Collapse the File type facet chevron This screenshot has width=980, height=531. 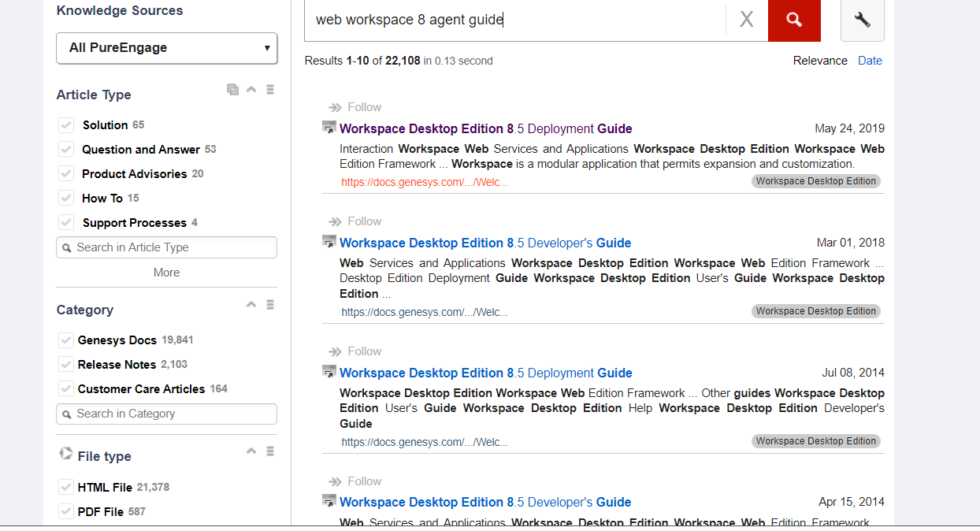251,451
